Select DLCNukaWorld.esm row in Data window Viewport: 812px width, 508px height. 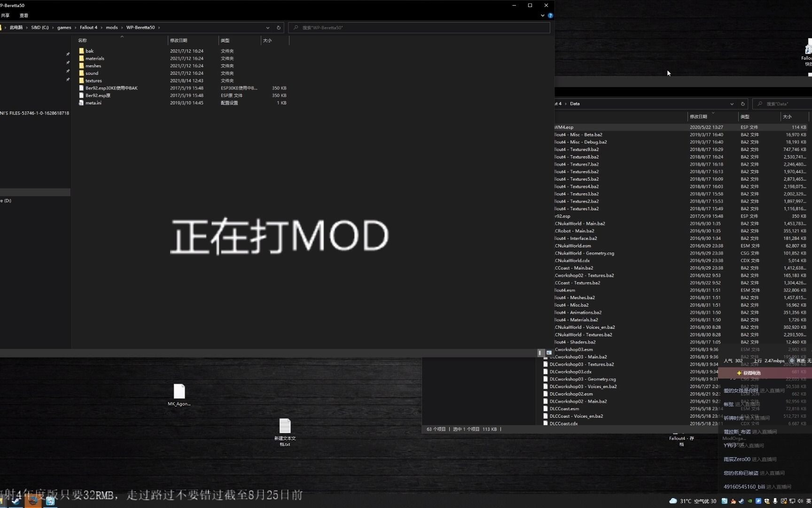[681, 246]
